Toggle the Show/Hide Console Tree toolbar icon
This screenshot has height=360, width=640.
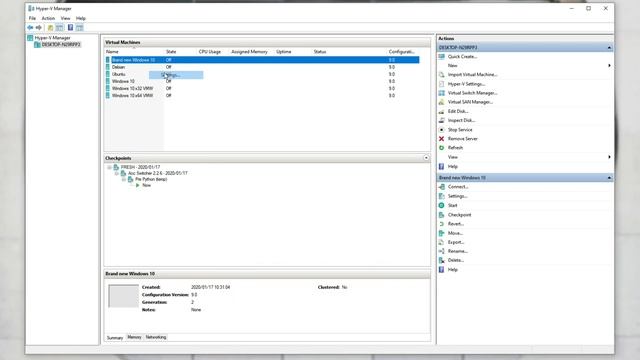click(x=60, y=28)
